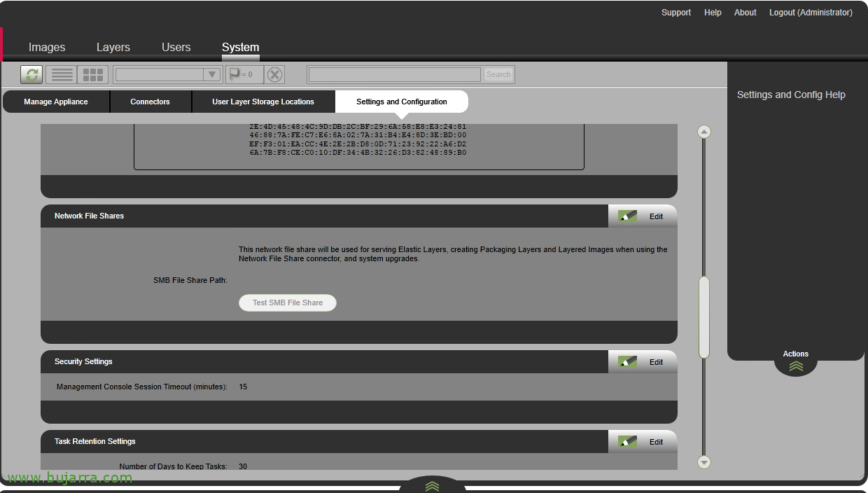Select the System tab
The image size is (868, 493).
click(241, 48)
